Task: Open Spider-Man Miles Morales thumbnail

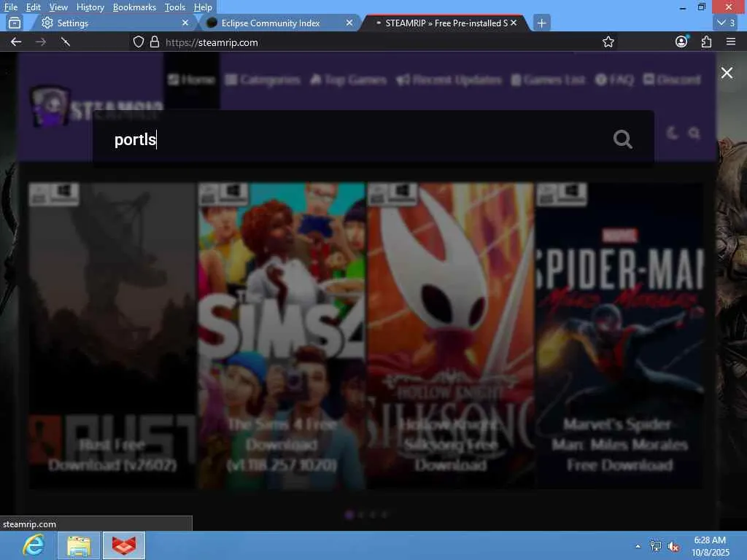Action: pos(619,335)
